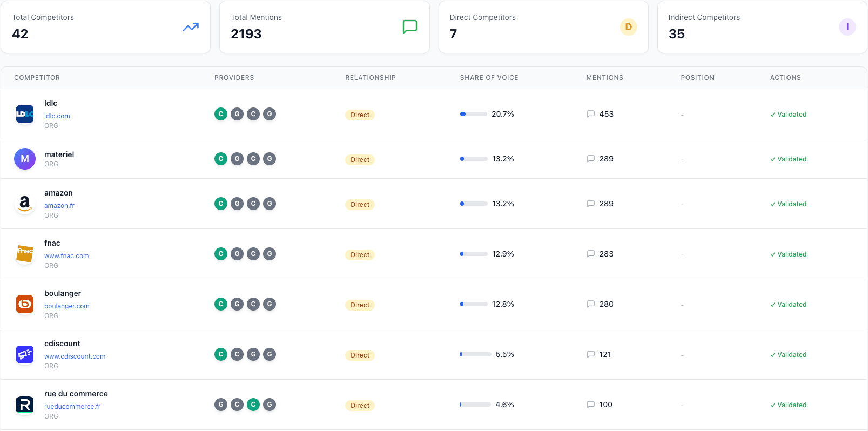Click the green C provider icon in amazon row

coord(221,204)
